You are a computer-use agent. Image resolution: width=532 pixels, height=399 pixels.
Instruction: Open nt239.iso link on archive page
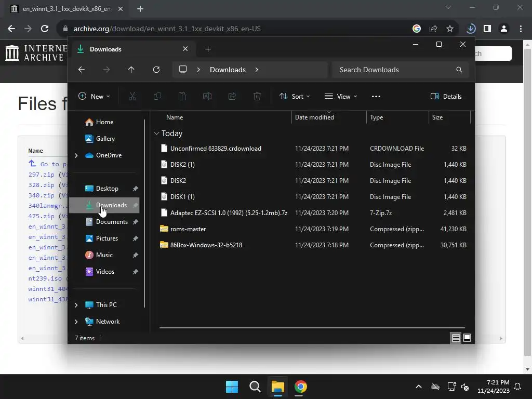point(45,278)
